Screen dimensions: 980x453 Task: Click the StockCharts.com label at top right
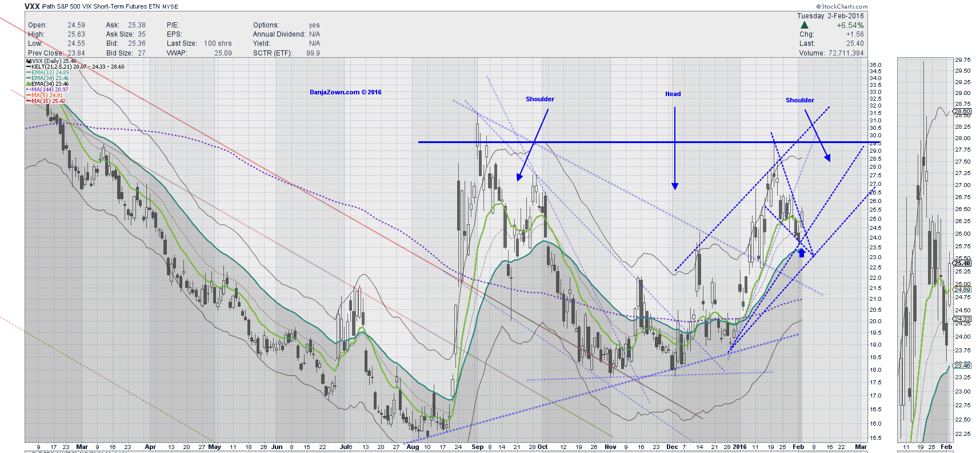841,7
